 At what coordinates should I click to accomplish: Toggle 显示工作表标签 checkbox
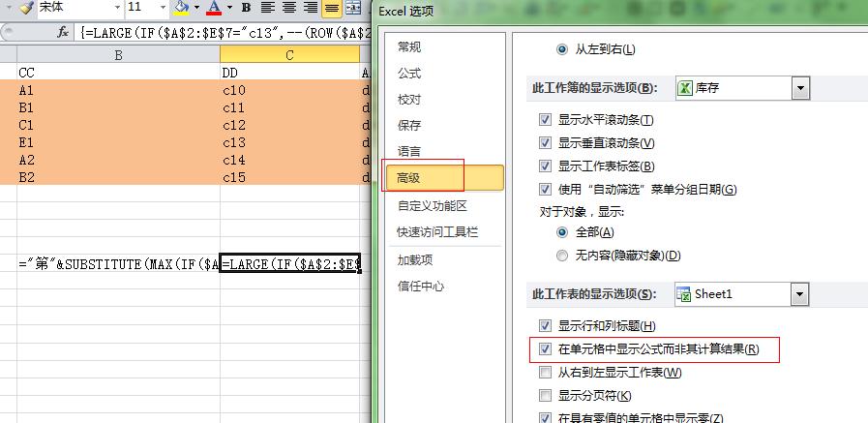(x=545, y=166)
